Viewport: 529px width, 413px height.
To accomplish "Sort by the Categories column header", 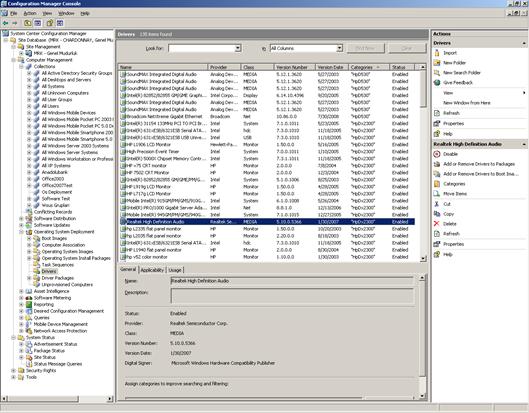I will point(369,67).
